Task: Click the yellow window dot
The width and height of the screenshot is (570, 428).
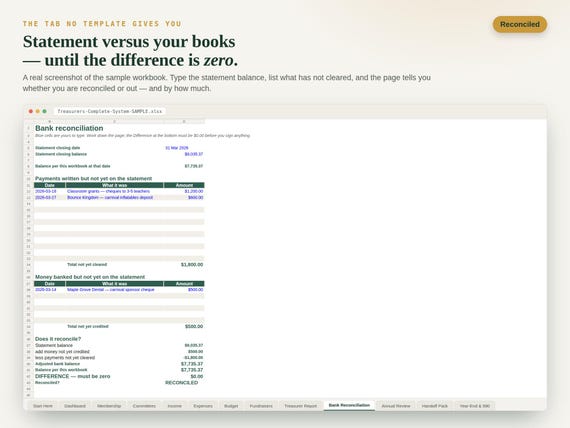Action: (x=37, y=111)
